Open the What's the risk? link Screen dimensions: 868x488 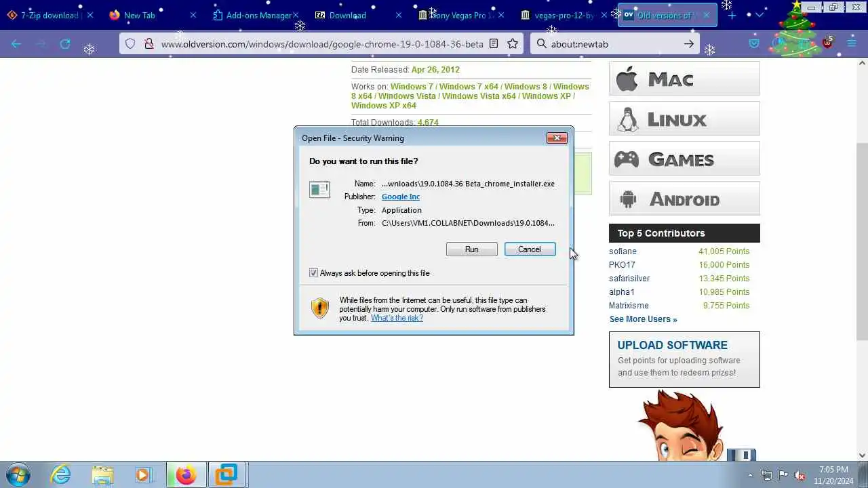click(x=397, y=318)
